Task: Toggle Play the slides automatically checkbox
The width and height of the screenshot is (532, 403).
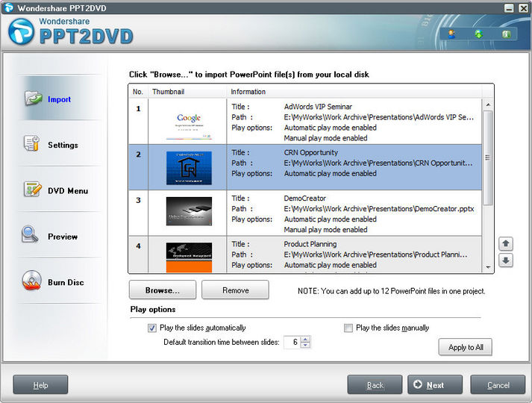Action: [152, 328]
